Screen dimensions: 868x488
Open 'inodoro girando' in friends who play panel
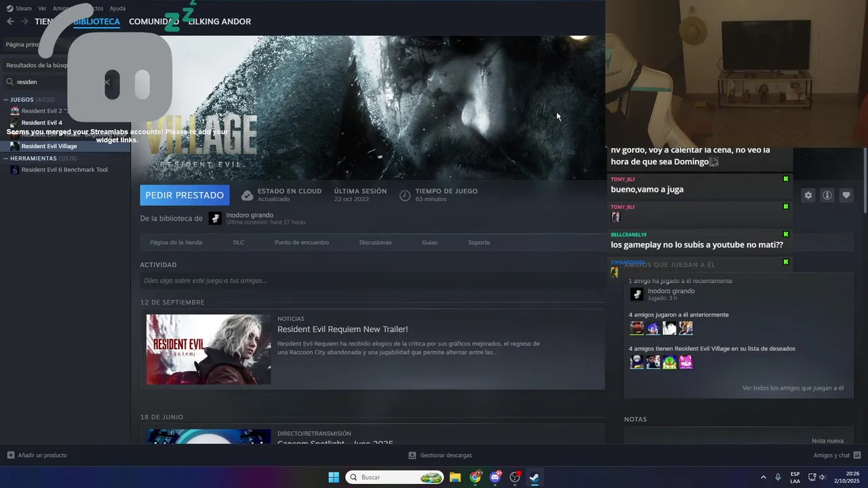click(671, 291)
